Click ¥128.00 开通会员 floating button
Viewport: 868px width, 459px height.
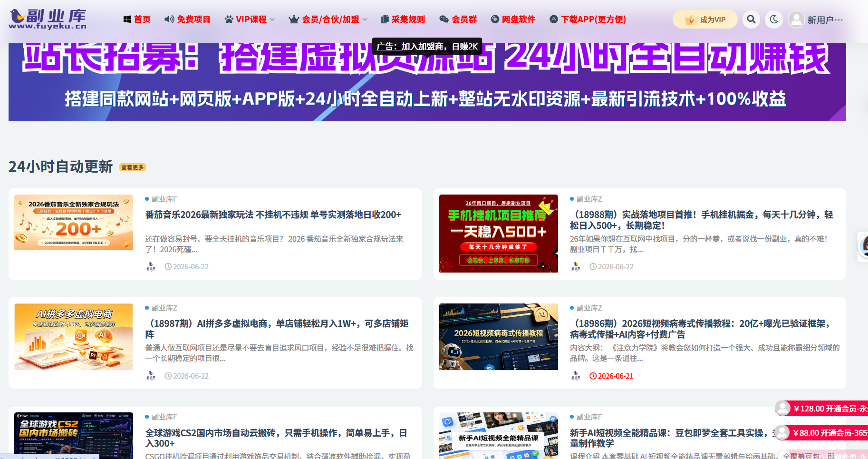click(x=822, y=409)
